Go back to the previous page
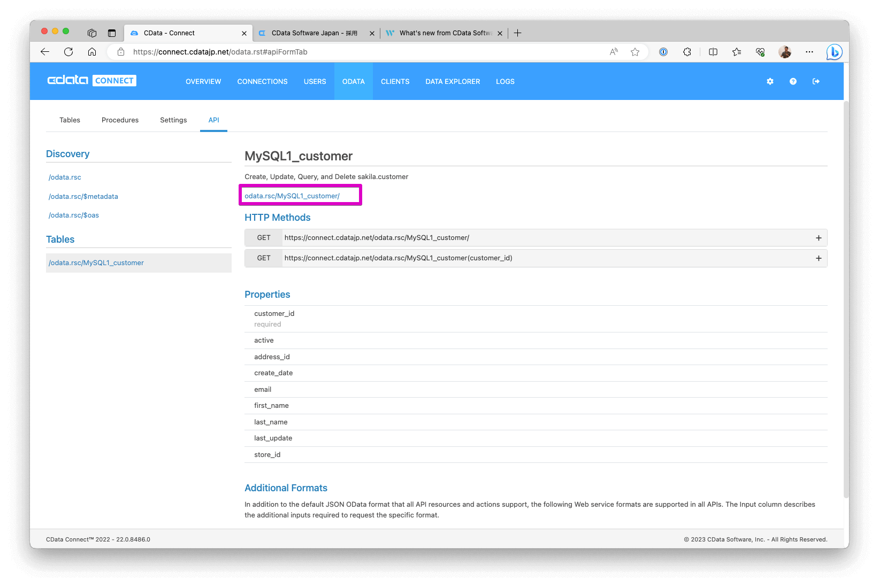The image size is (879, 588). (x=45, y=52)
